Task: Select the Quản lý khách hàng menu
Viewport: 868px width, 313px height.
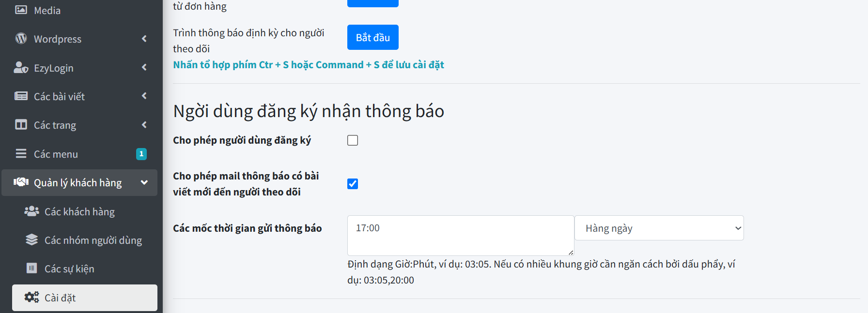Action: click(x=79, y=182)
